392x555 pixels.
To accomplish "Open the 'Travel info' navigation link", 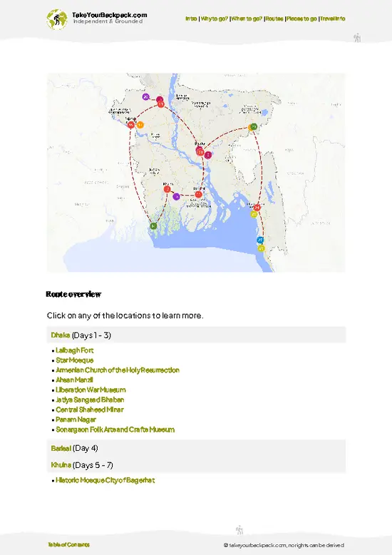I will [x=333, y=19].
